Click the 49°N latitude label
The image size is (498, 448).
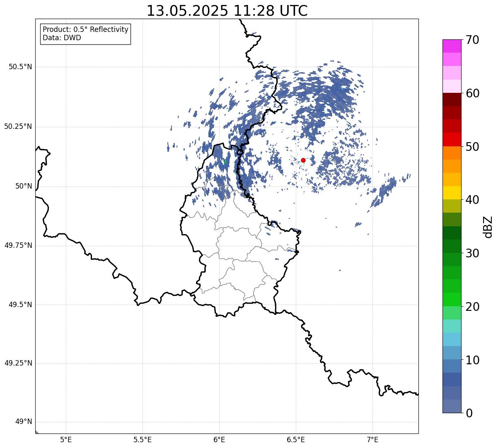coord(24,422)
